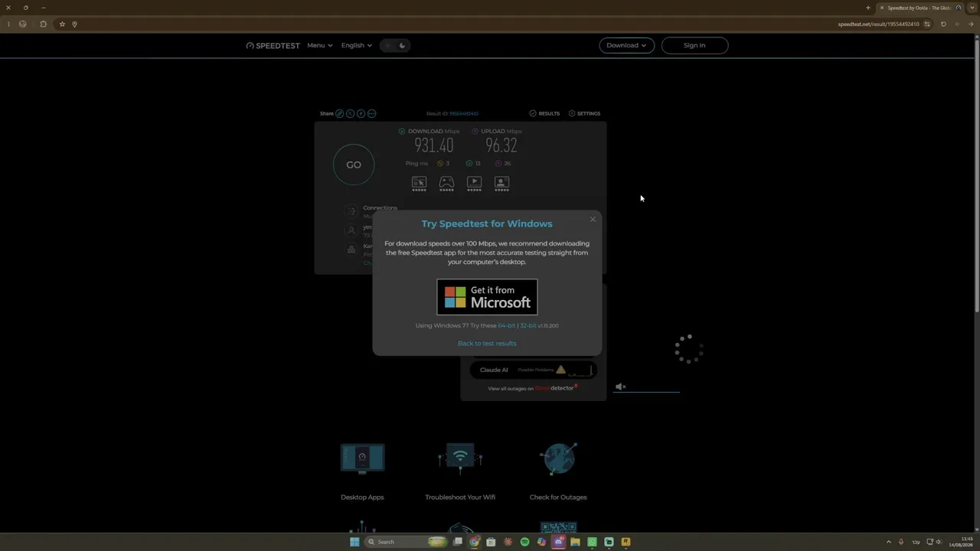Open the English language dropdown

(x=357, y=45)
